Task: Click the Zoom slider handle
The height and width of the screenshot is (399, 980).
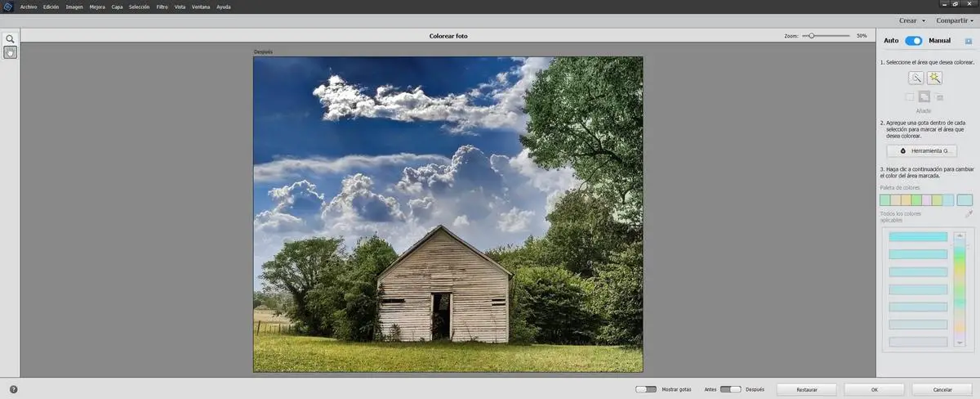Action: coord(811,36)
